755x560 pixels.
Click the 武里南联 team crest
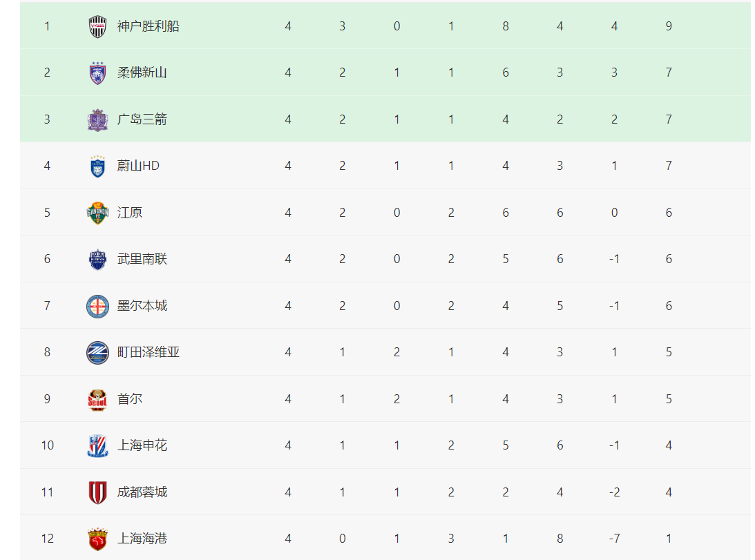pos(97,260)
